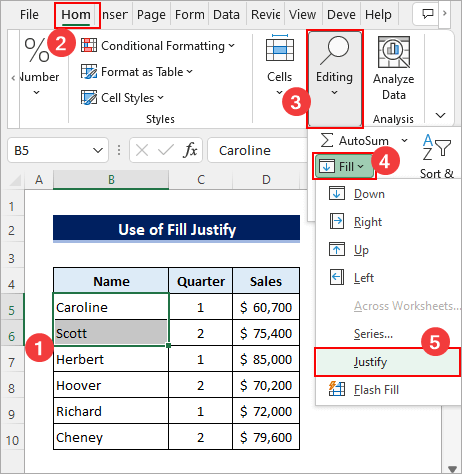462x474 pixels.
Task: Open the View ribbon tab
Action: tap(302, 15)
